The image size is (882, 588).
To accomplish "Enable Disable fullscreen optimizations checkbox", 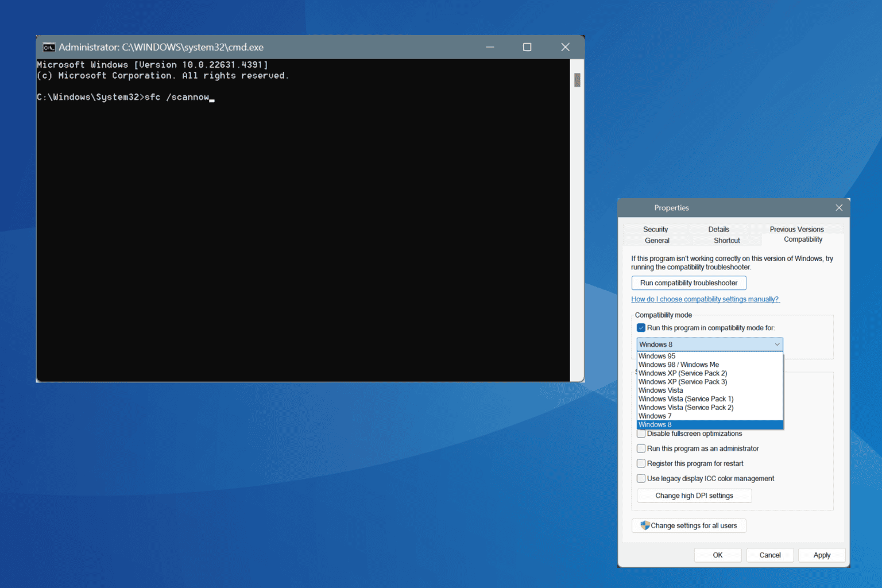I will point(641,434).
